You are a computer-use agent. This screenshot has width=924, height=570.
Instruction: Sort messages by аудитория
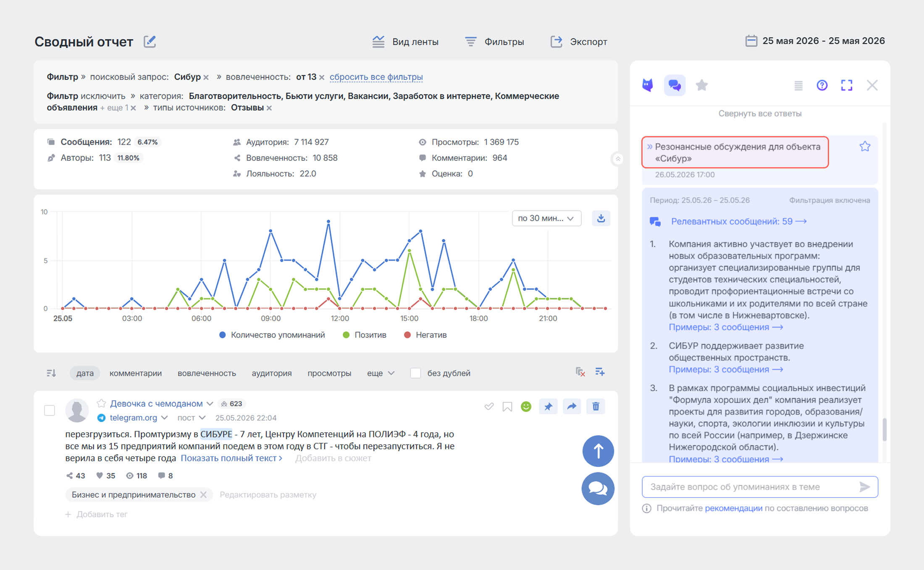coord(271,373)
